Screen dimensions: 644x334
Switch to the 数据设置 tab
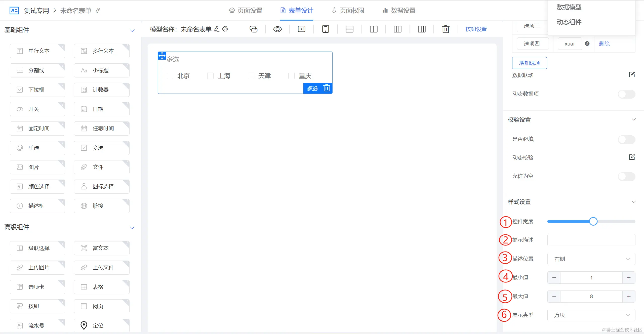click(399, 11)
